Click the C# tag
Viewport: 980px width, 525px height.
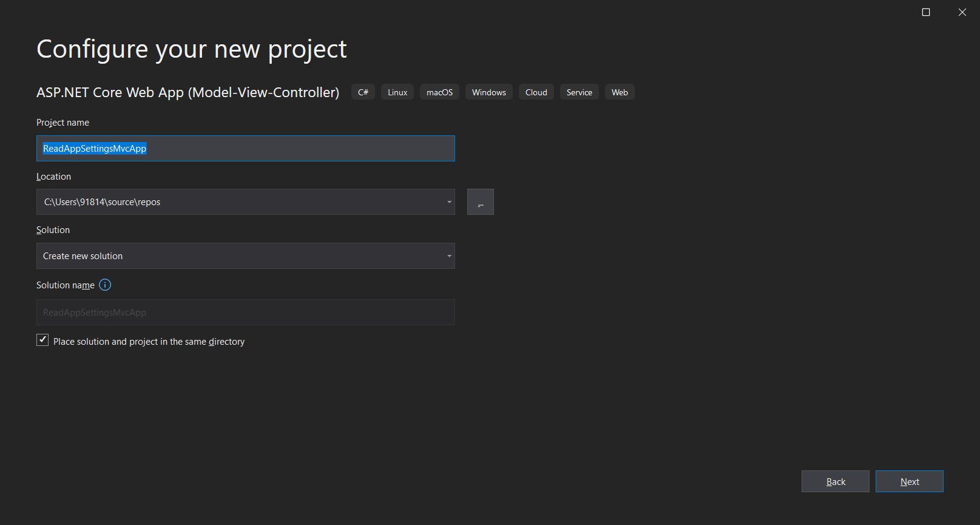[363, 92]
